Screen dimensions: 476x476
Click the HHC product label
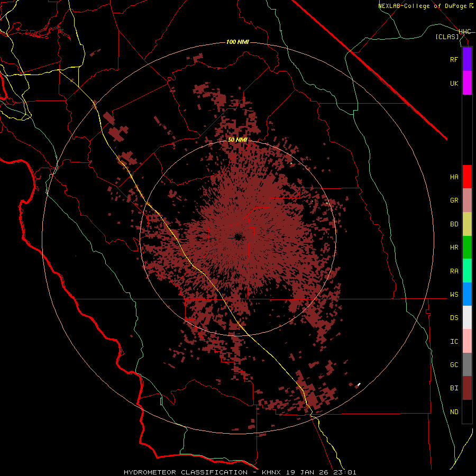click(x=465, y=32)
